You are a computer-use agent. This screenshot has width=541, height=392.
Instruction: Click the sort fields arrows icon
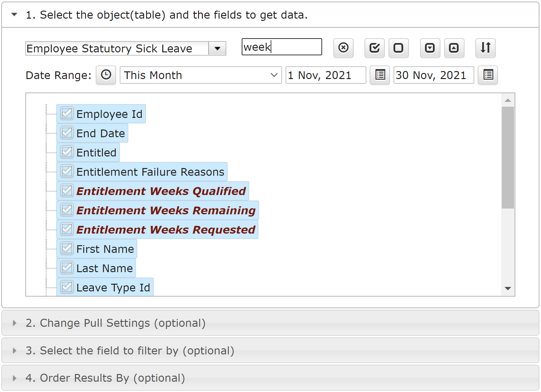[x=485, y=48]
